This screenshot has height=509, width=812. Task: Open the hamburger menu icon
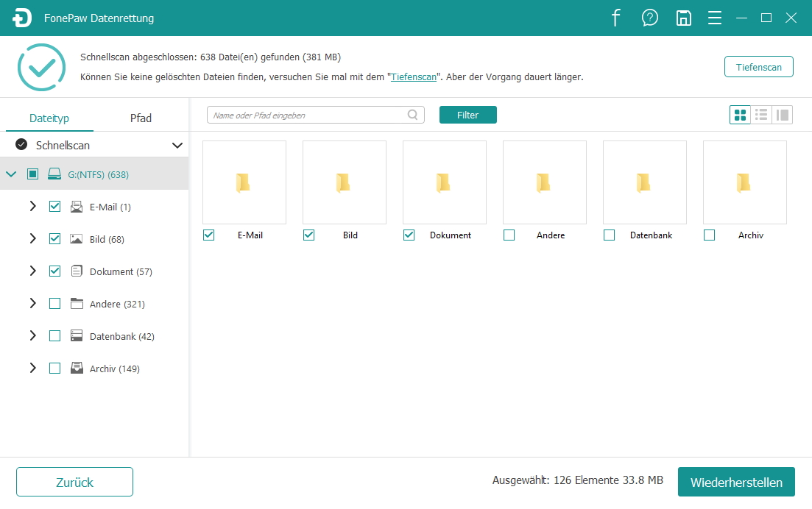[x=714, y=18]
